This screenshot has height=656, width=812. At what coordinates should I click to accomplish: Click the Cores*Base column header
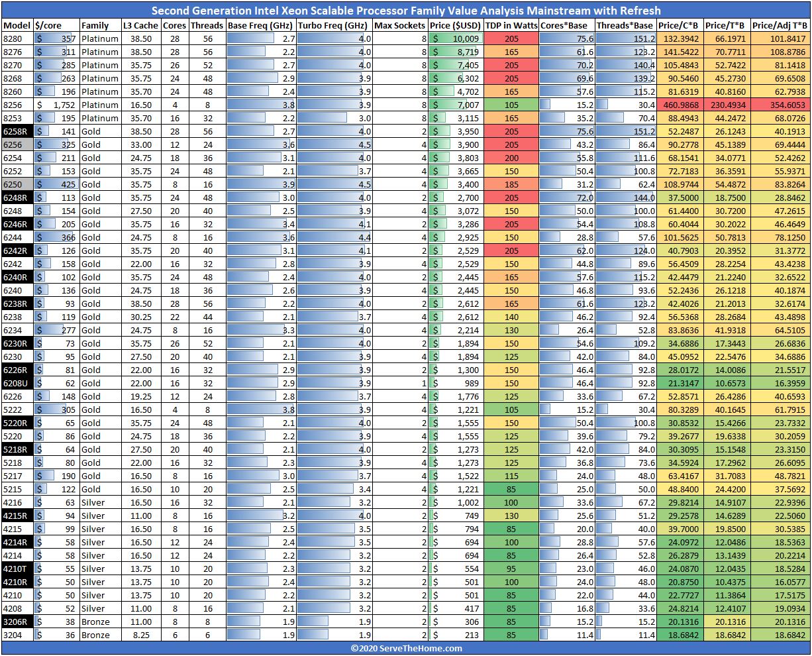pyautogui.click(x=567, y=25)
